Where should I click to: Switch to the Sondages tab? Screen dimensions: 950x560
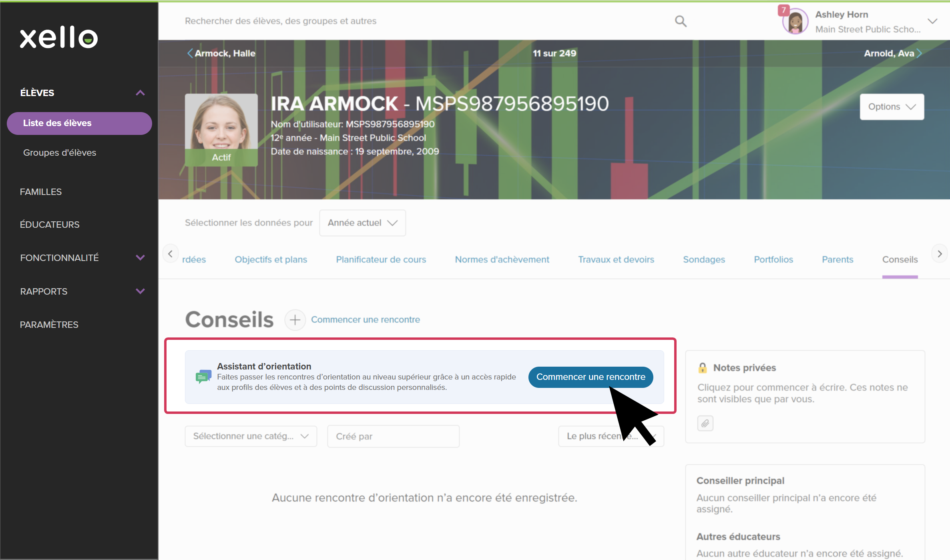[x=704, y=259]
